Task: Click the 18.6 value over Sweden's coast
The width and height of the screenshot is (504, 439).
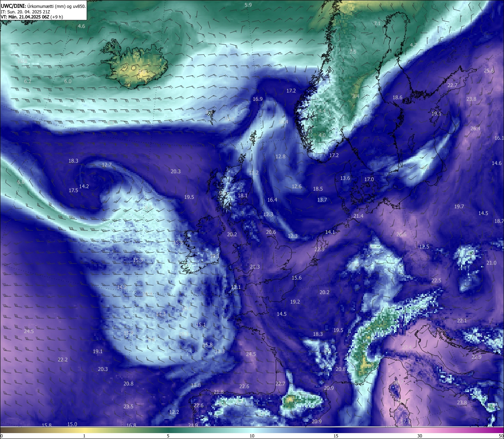Action: coord(398,98)
